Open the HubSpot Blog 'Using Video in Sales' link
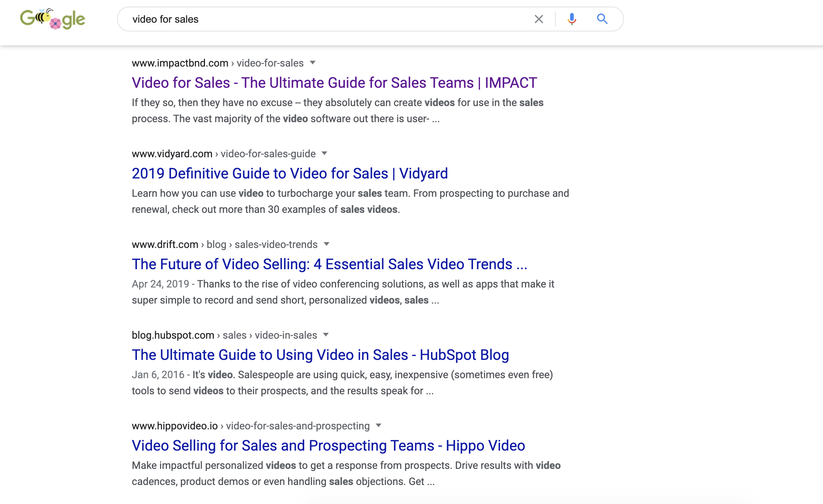823x504 pixels. pos(320,355)
